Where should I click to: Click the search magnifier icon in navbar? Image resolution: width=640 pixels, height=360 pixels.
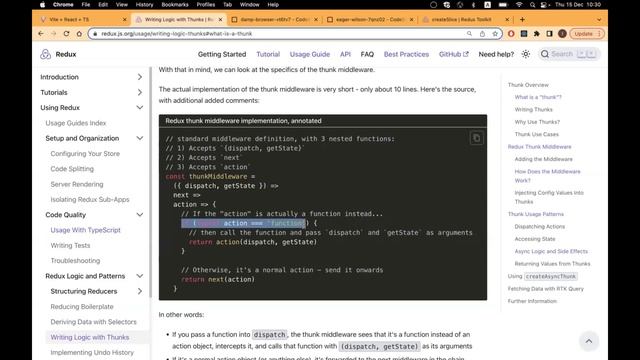[x=544, y=54]
